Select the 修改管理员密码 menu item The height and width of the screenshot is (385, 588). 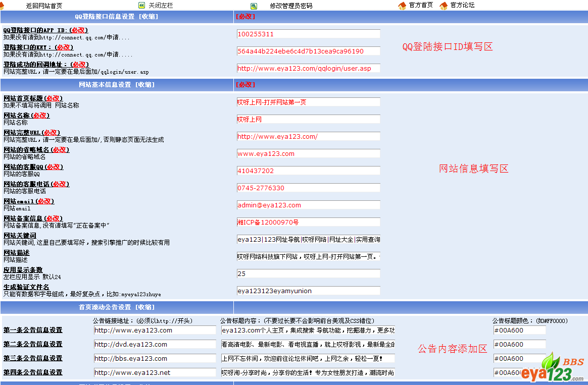(x=291, y=6)
